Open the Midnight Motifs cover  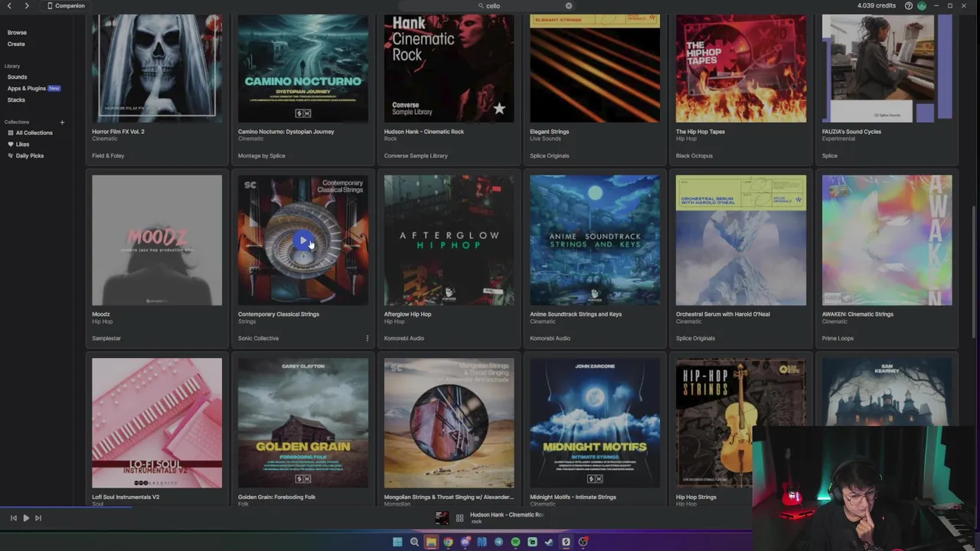595,423
